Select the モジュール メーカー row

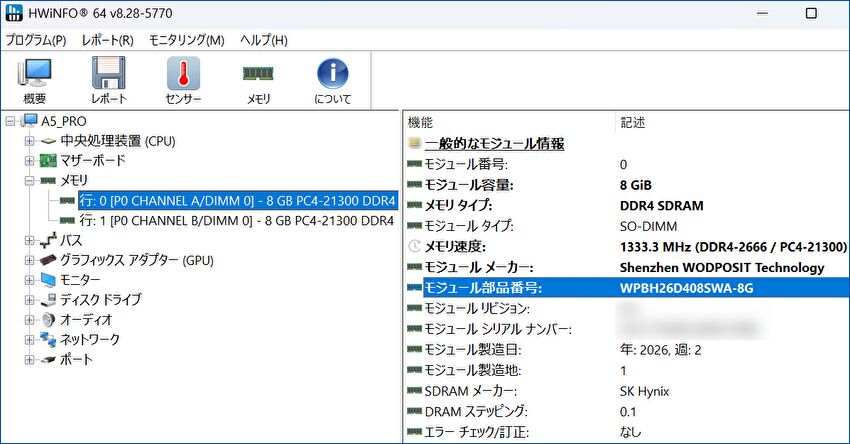click(x=479, y=267)
